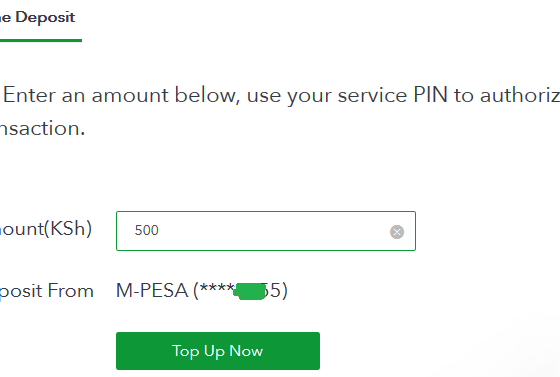This screenshot has width=560, height=377.
Task: Switch to the Deposit tab
Action: click(37, 17)
